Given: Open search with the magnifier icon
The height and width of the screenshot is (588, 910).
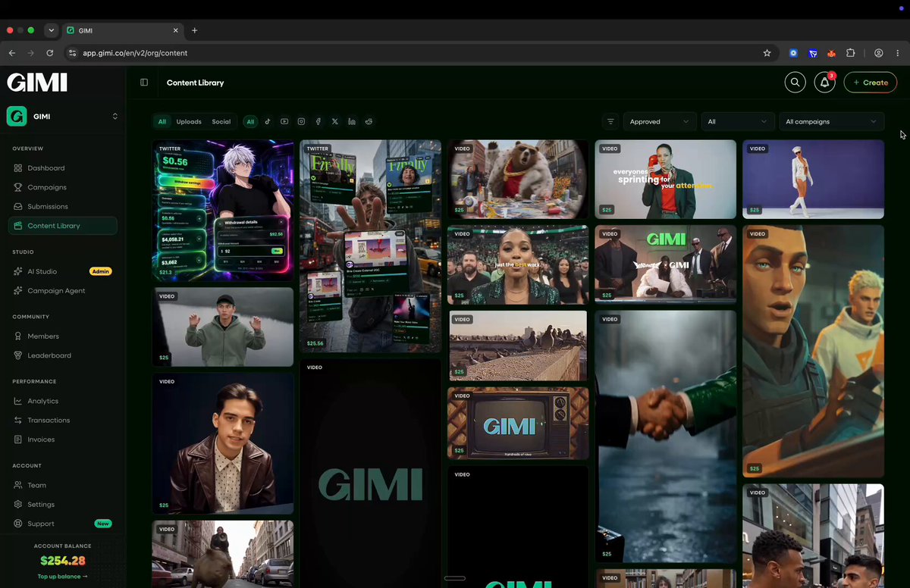Looking at the screenshot, I should (x=795, y=83).
